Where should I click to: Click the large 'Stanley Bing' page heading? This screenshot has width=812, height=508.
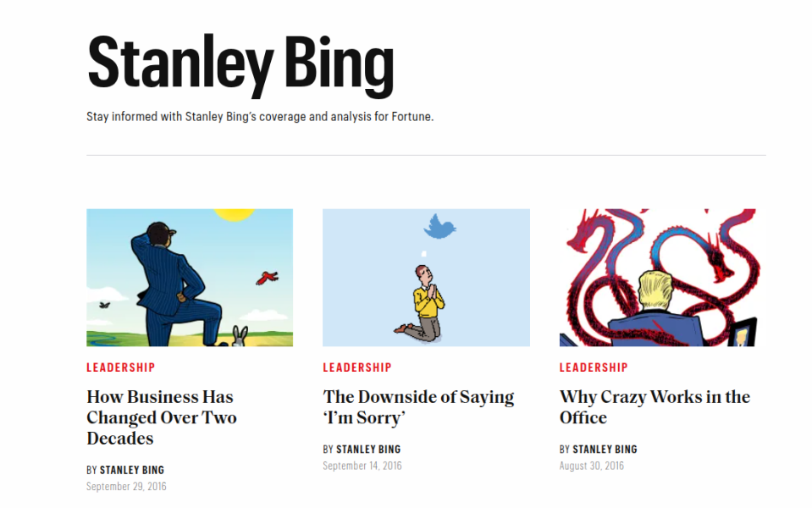pos(241,64)
